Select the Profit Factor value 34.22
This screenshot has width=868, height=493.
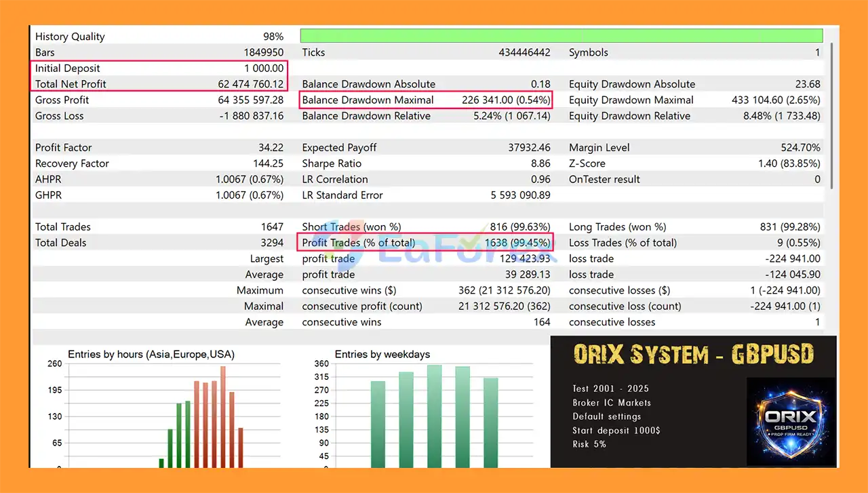(x=269, y=148)
